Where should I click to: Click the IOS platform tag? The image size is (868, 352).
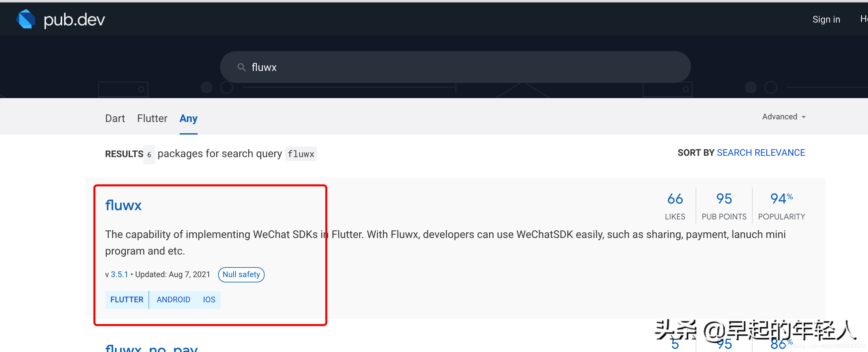click(x=209, y=299)
